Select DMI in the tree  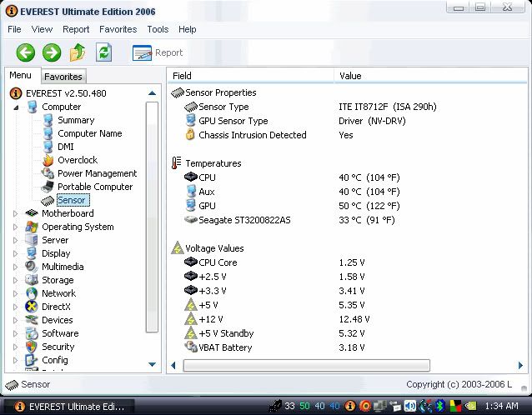[66, 147]
